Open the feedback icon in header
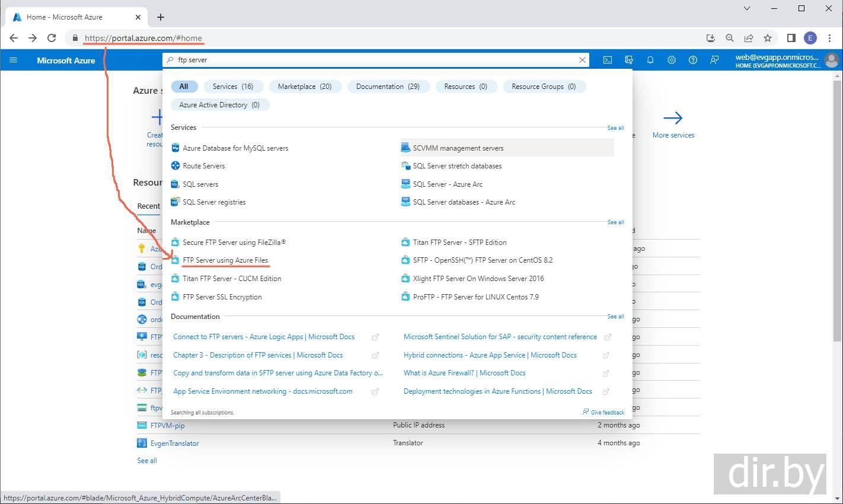Screen dimensions: 843x504 pos(714,60)
